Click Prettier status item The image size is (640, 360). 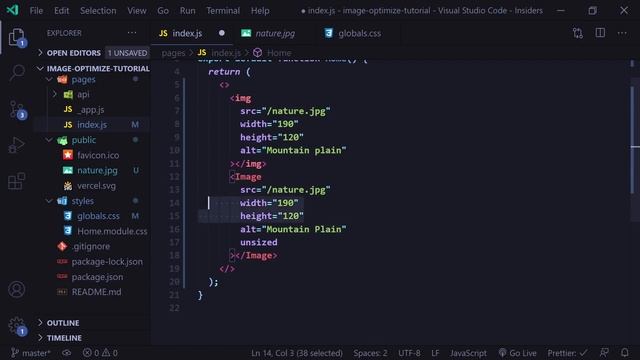coord(567,353)
